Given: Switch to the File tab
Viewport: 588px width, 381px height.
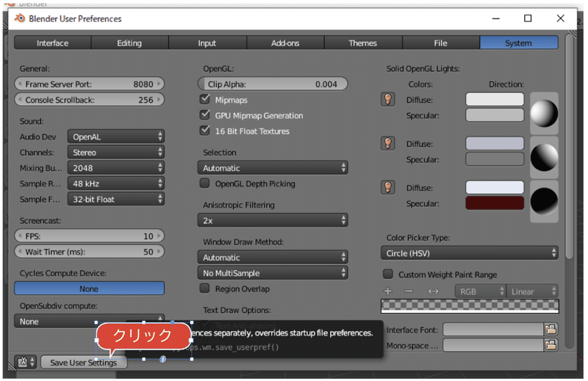Looking at the screenshot, I should [441, 43].
